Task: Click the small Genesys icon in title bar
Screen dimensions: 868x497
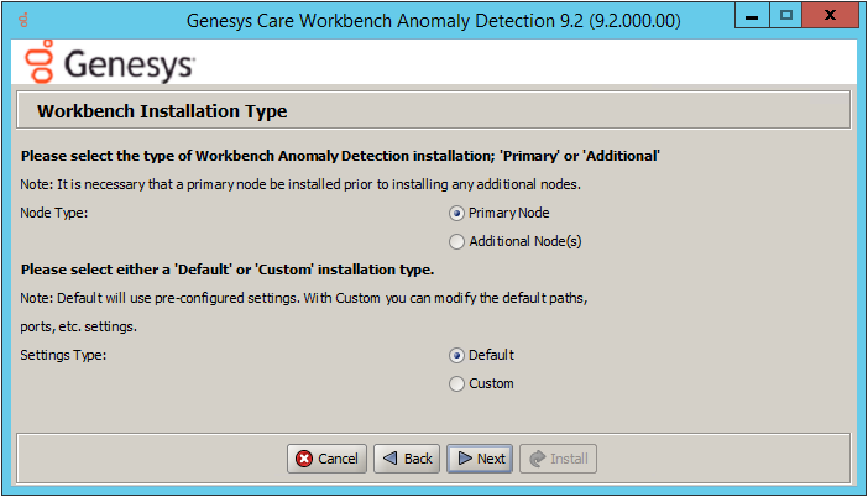Action: pyautogui.click(x=23, y=21)
